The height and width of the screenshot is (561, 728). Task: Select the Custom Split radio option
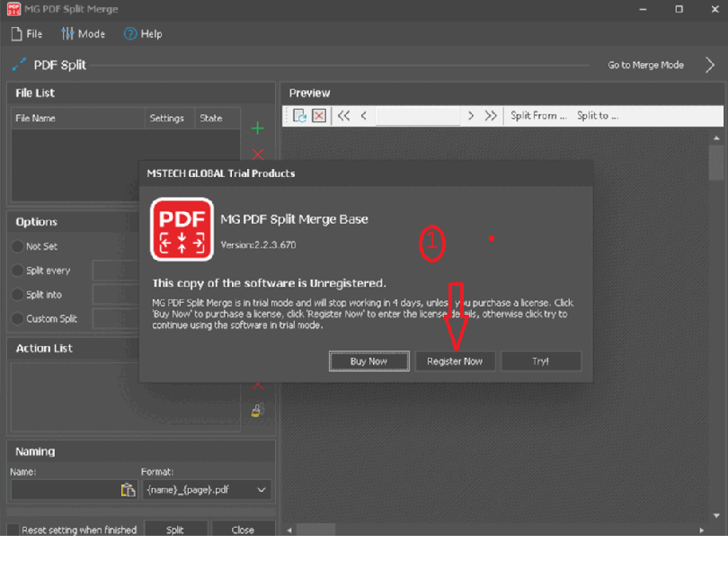(x=17, y=318)
